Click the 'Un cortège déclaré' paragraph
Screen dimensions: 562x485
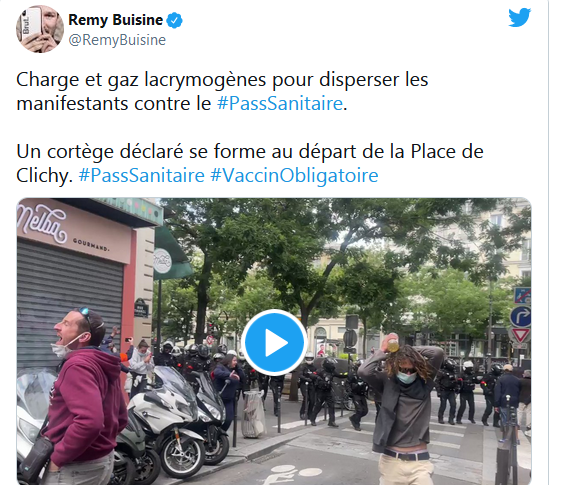tap(250, 163)
